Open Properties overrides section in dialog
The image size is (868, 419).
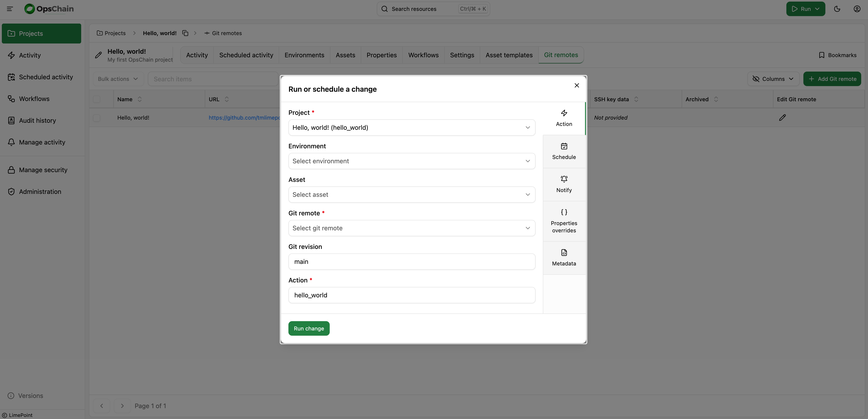coord(564,221)
